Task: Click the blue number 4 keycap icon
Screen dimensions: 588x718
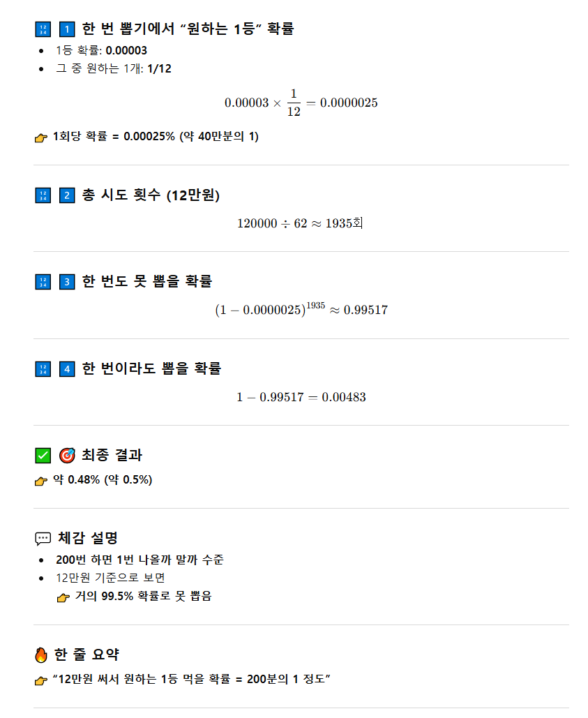Action: [67, 368]
